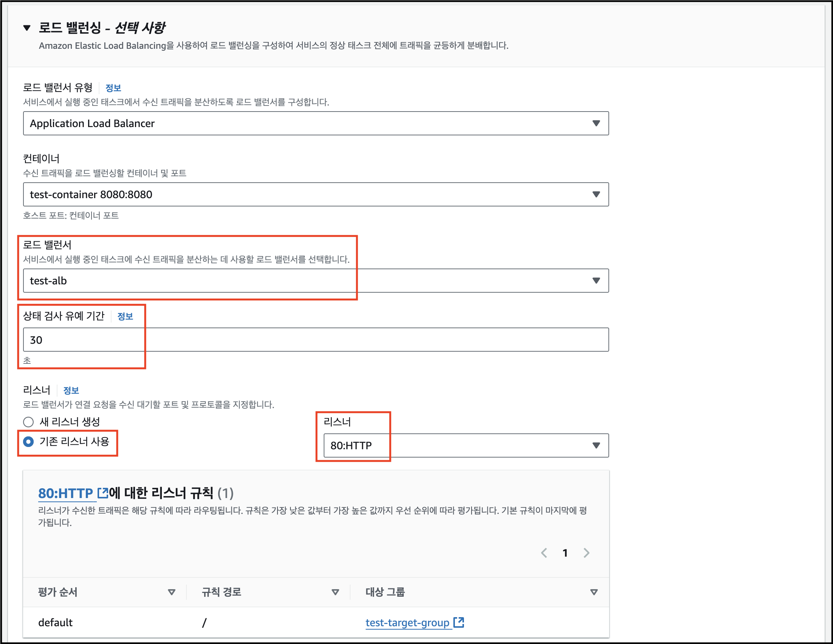This screenshot has width=833, height=644.
Task: Go to next page of listener rules
Action: [x=586, y=553]
